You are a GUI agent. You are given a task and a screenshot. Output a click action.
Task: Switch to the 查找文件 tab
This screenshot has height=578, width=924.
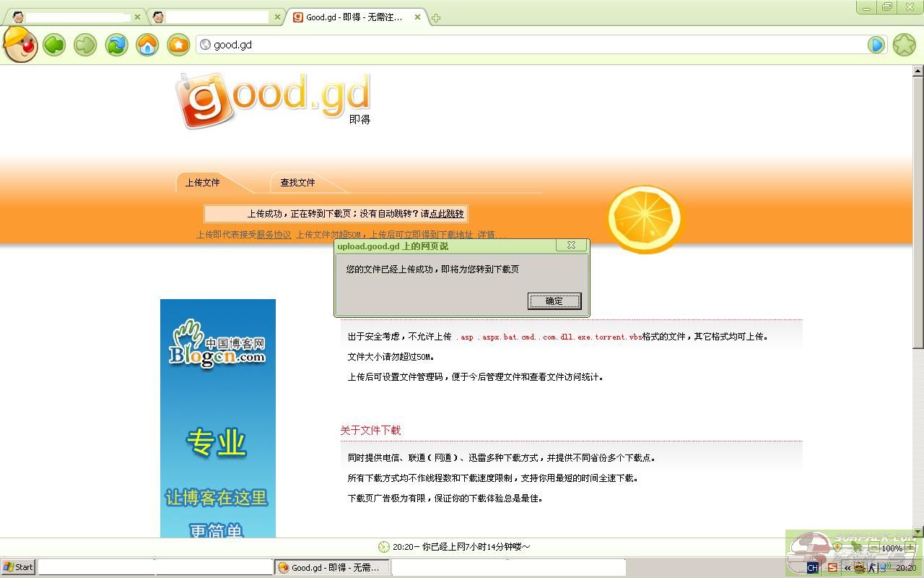point(297,183)
